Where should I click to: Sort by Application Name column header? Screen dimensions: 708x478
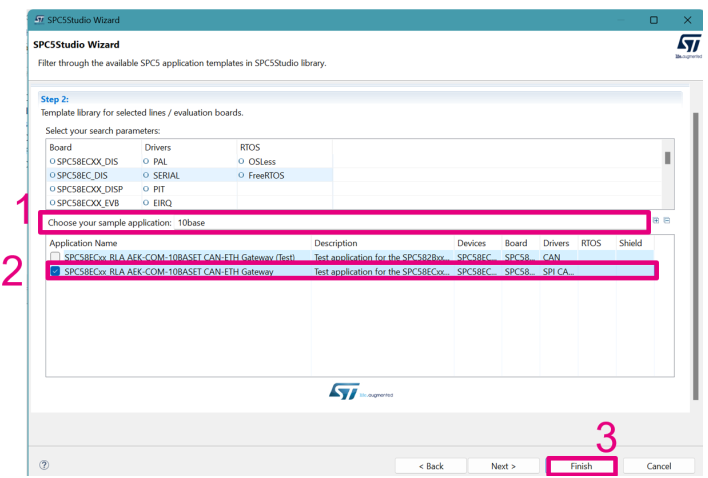tap(83, 243)
